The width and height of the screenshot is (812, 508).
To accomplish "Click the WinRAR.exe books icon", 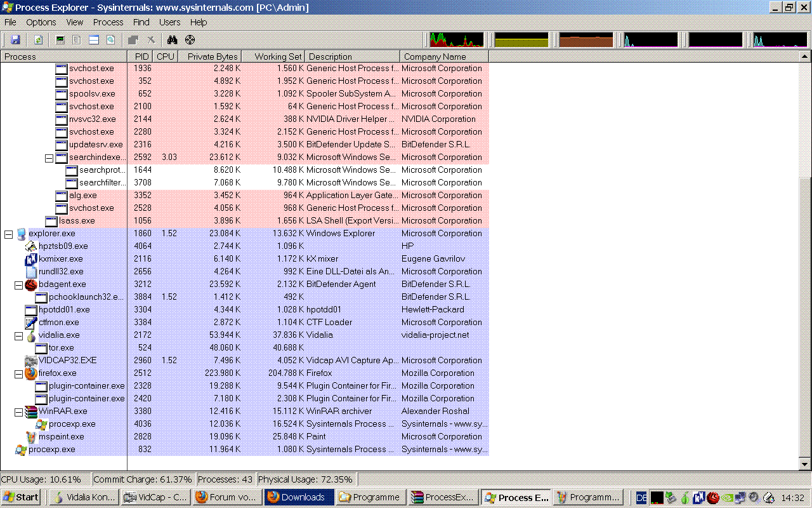I will point(31,411).
